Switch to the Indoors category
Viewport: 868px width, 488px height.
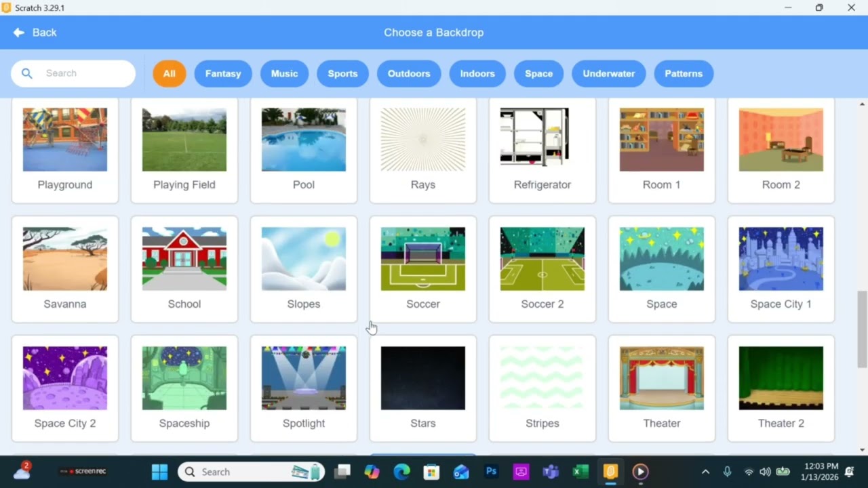coord(477,73)
